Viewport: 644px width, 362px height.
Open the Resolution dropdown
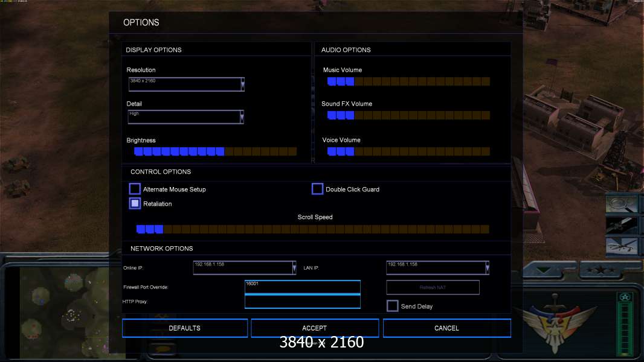pos(187,84)
